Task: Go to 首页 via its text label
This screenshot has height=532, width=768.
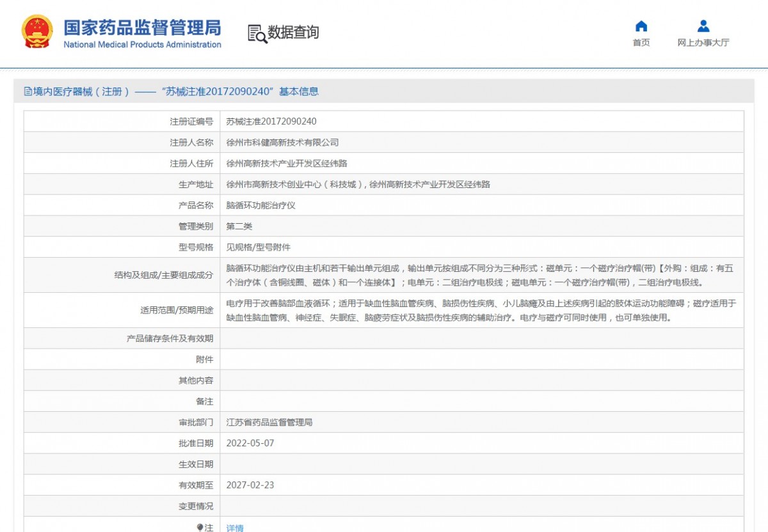Action: (x=641, y=43)
